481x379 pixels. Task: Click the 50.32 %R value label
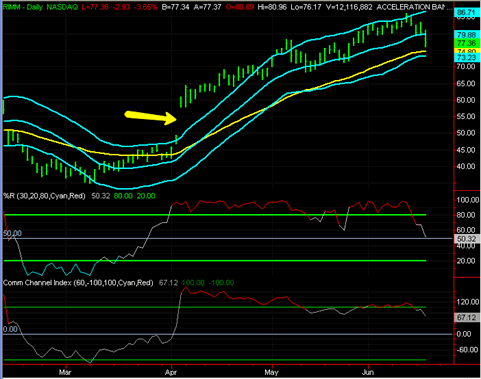(466, 239)
